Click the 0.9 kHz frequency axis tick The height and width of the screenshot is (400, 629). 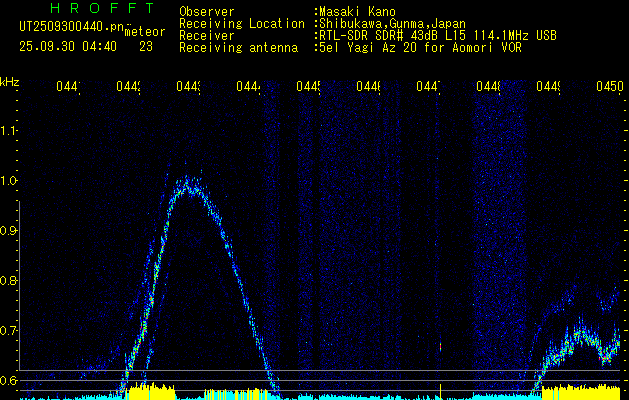(9, 230)
